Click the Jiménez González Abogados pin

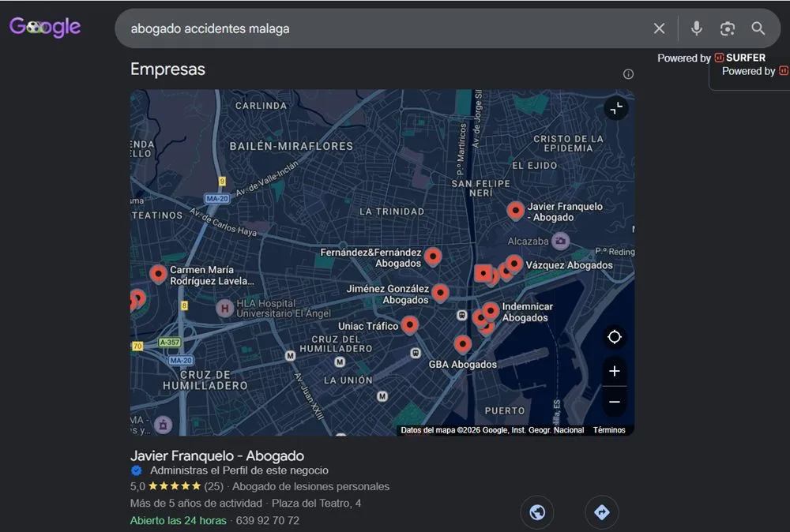(440, 293)
